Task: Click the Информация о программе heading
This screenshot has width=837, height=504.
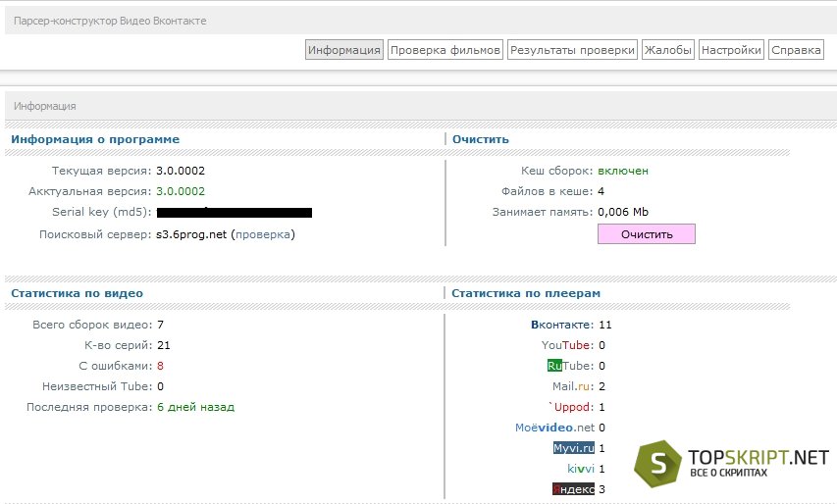Action: [95, 139]
